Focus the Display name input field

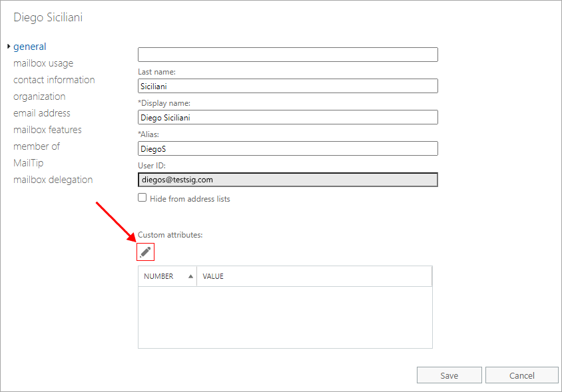[x=288, y=117]
